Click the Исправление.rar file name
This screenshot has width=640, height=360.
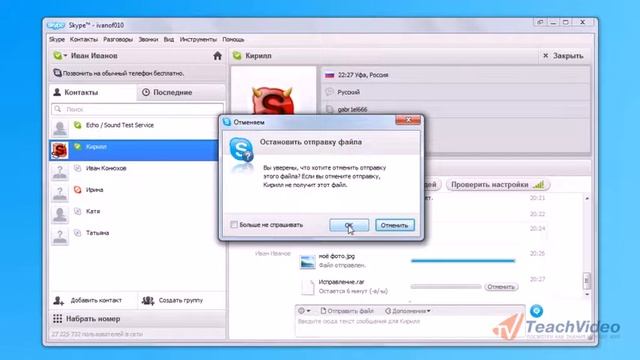pos(341,282)
